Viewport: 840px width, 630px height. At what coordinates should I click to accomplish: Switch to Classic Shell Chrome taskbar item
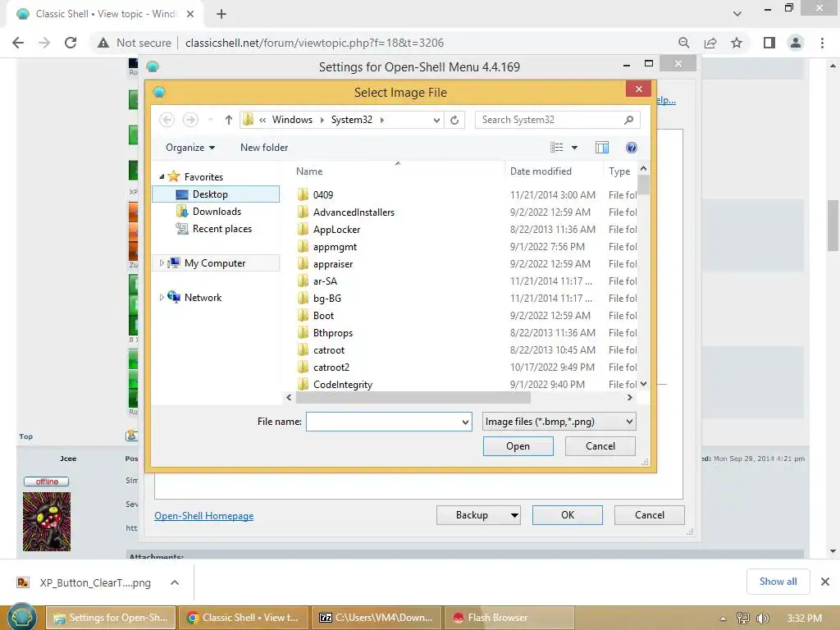click(243, 618)
